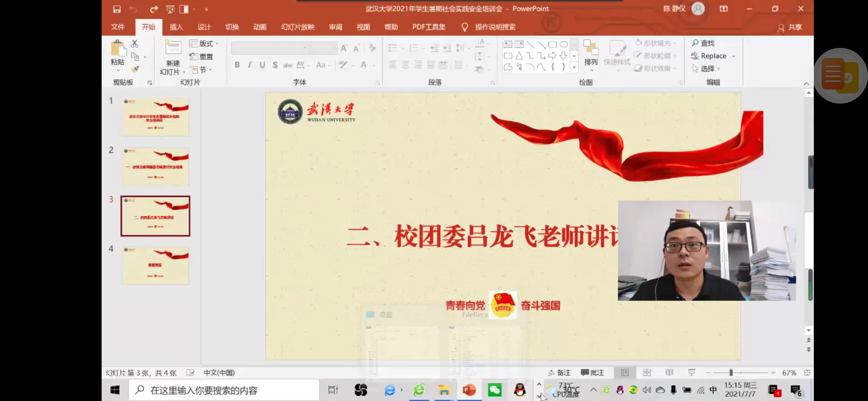Select slide 4 thumbnail
The width and height of the screenshot is (868, 401).
point(155,265)
